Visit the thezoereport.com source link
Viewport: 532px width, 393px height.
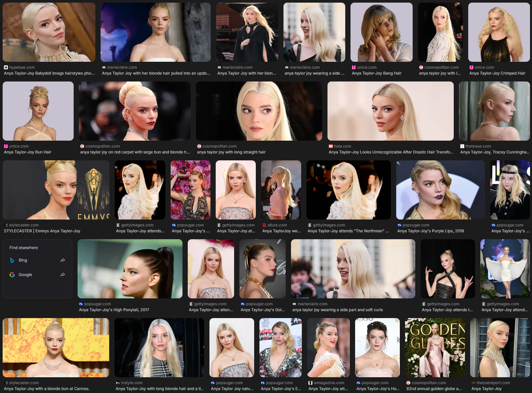coord(493,383)
